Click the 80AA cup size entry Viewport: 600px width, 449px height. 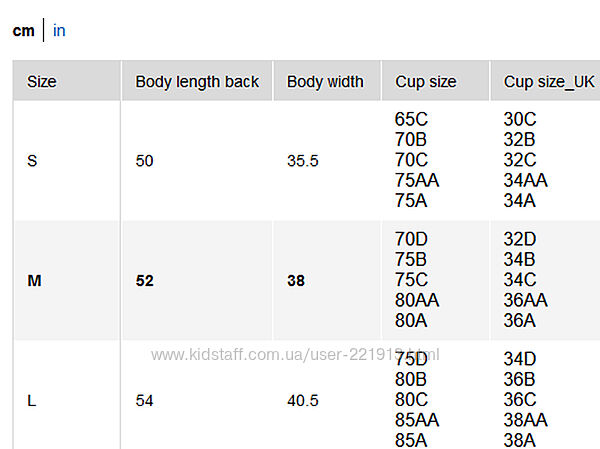click(417, 300)
